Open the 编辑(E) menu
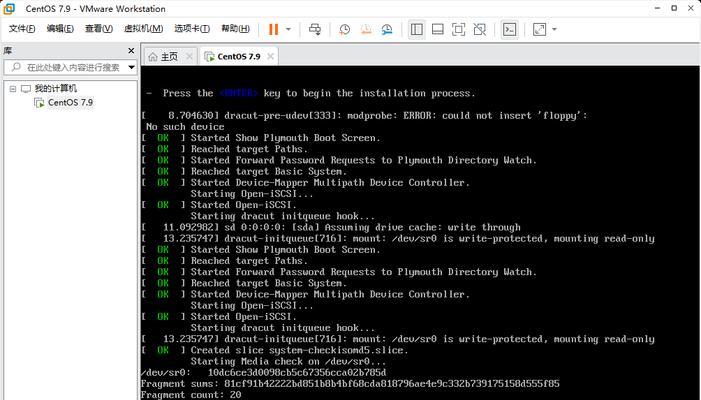Image resolution: width=701 pixels, height=400 pixels. (x=60, y=29)
